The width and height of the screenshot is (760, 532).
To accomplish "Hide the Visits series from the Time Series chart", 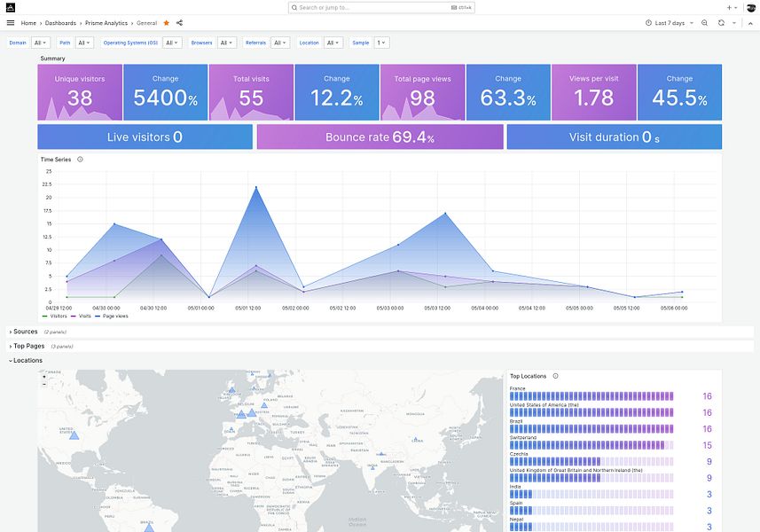I will coord(85,315).
